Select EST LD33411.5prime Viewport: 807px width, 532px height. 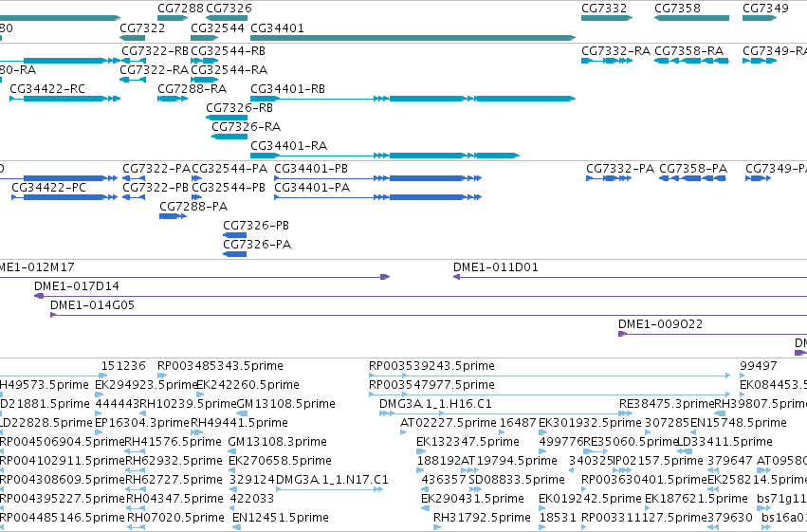[685, 451]
